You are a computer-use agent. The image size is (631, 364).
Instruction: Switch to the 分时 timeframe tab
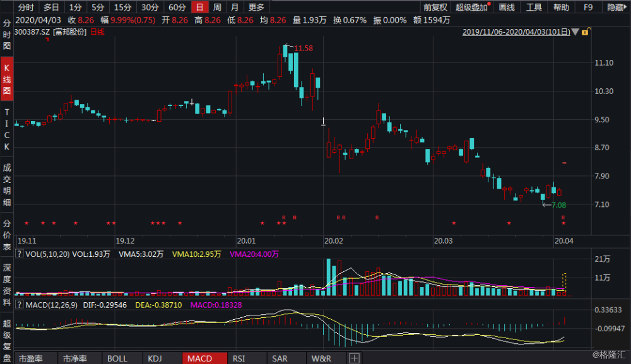click(x=26, y=7)
